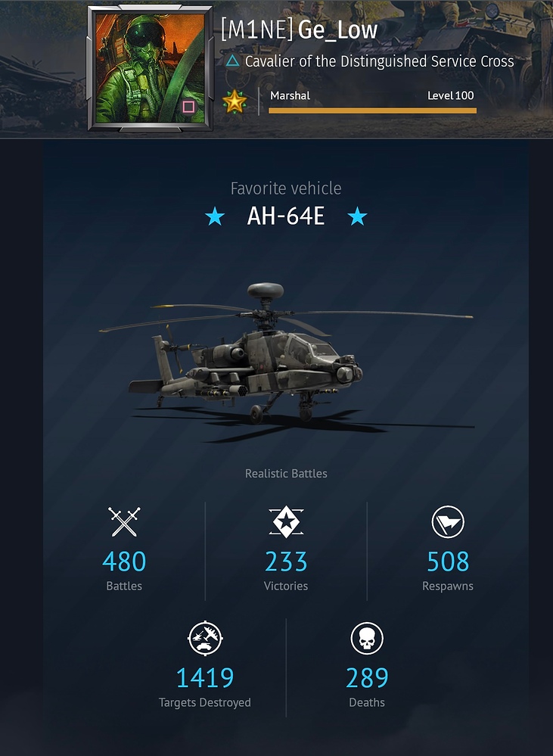
Task: Select the AH-64E helicopter image
Action: (x=287, y=362)
